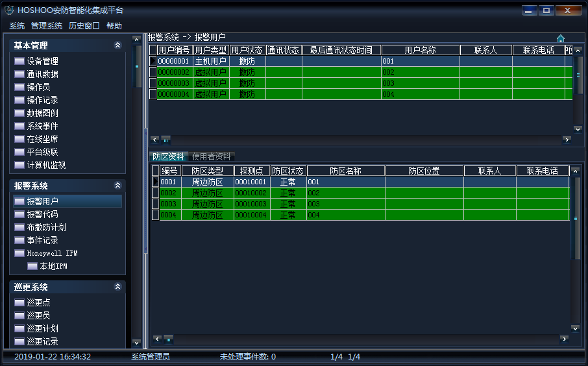Select 操作记录 in basic management
Viewport: 588px width, 366px height.
pos(42,100)
